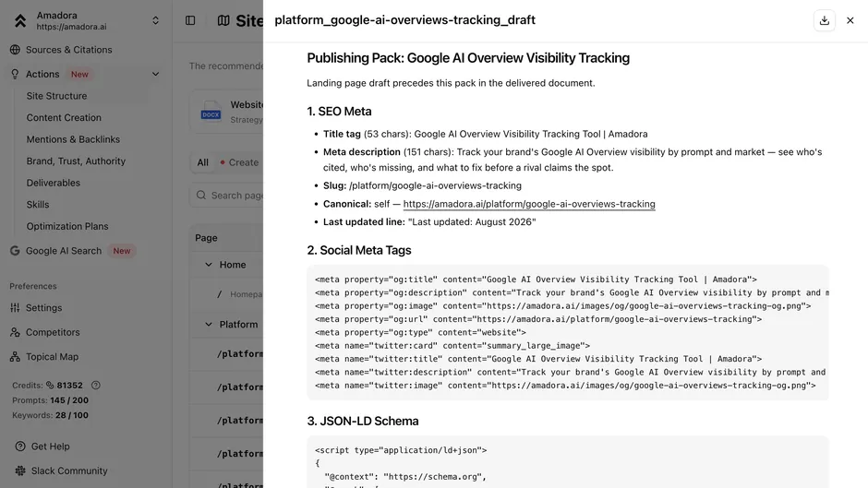Click the Publishing Pack title heading

click(x=468, y=58)
